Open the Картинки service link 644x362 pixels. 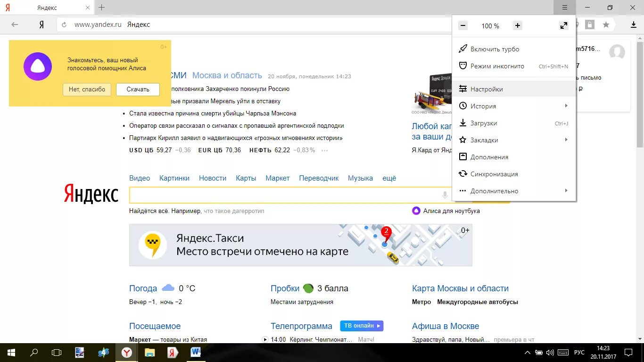pyautogui.click(x=174, y=178)
